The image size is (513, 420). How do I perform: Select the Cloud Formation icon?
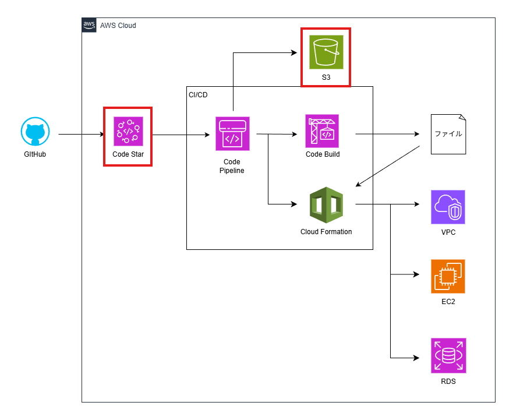(326, 205)
